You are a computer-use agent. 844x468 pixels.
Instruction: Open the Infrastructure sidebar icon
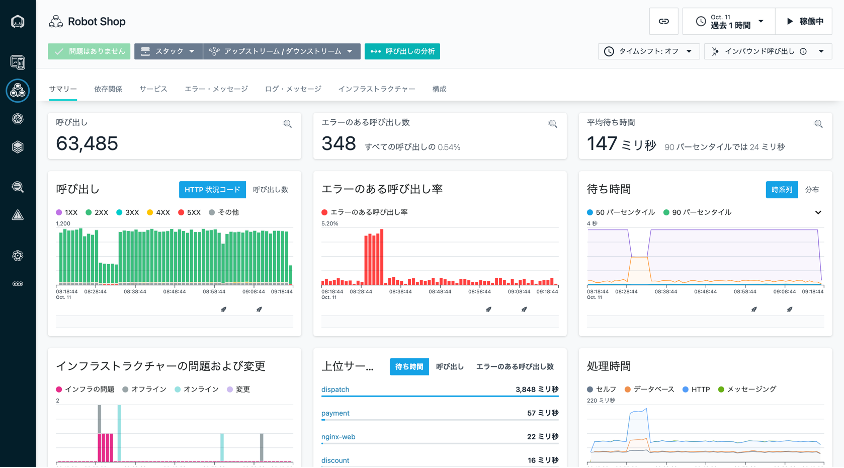[18, 146]
